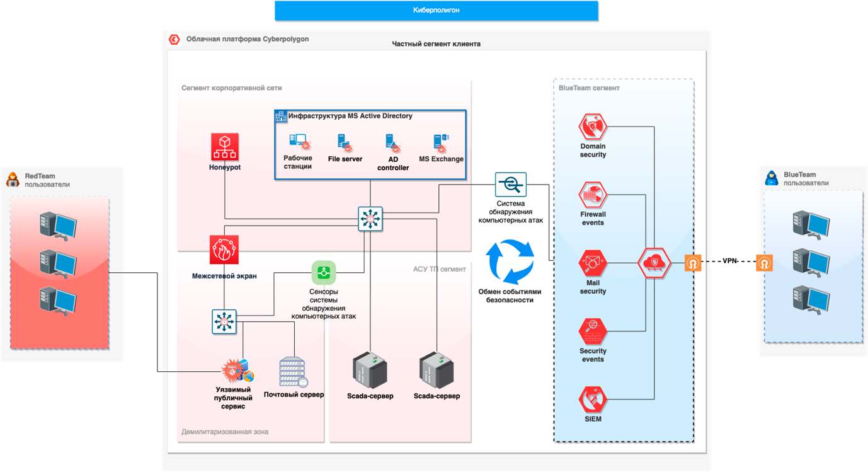The image size is (868, 472).
Task: Select the BlueTeam user icon
Action: tap(772, 178)
